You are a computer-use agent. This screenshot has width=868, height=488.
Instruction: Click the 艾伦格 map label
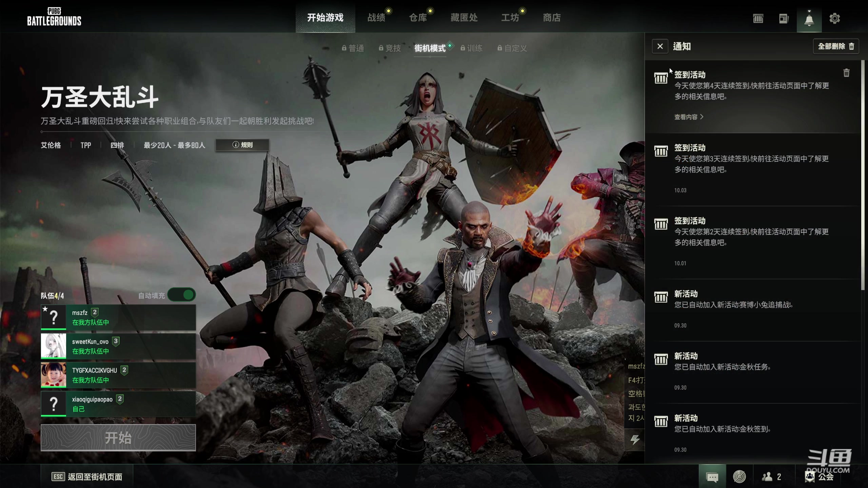51,145
